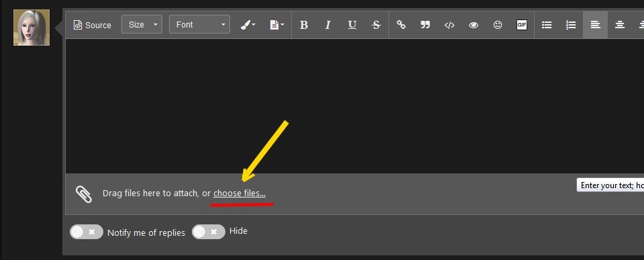This screenshot has width=644, height=260.
Task: Insert a bulleted list
Action: [x=547, y=25]
